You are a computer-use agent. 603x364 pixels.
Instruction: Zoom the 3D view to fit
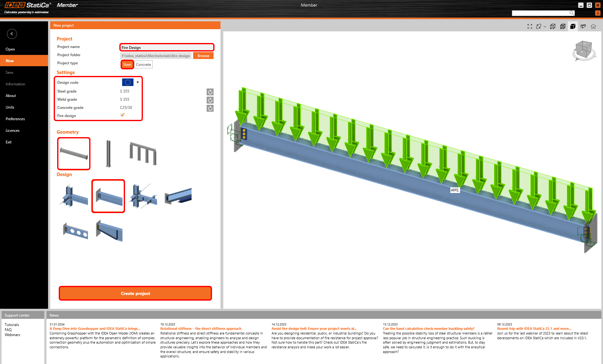pos(530,26)
